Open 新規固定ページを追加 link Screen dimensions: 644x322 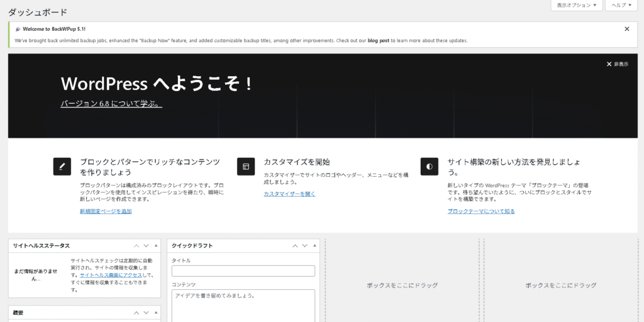click(x=106, y=211)
